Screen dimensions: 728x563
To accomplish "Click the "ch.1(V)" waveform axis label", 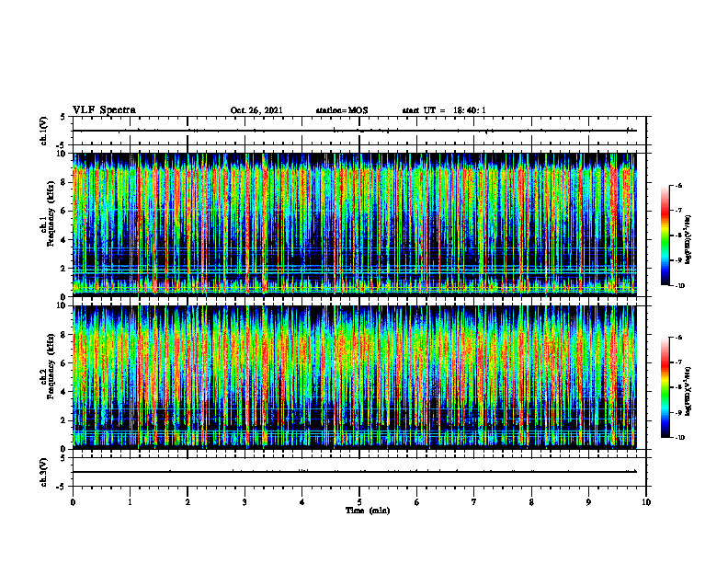I will (x=44, y=131).
